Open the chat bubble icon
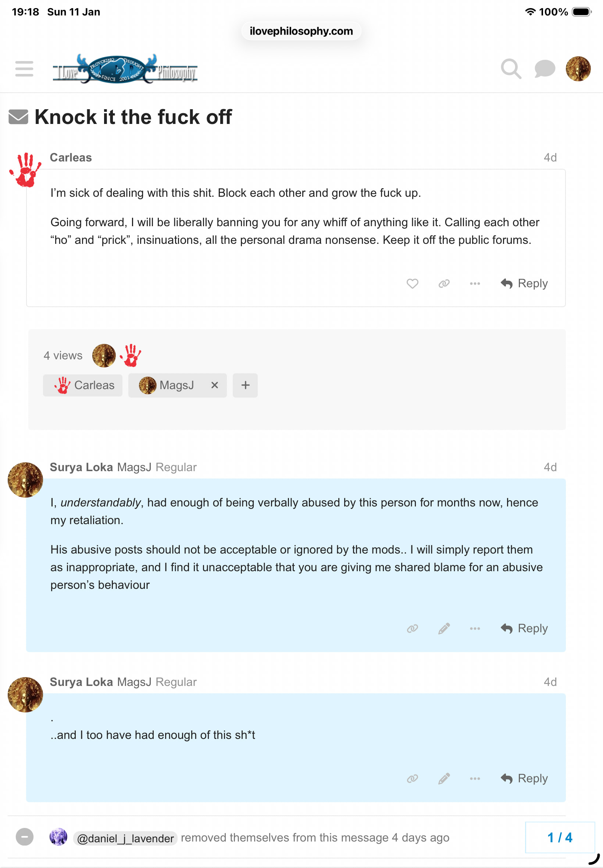Viewport: 603px width, 868px height. (x=545, y=69)
